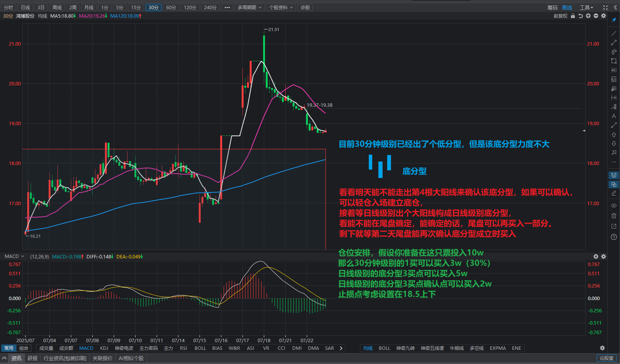620x364 pixels.
Task: Select the 15分 period tab
Action: (136, 8)
